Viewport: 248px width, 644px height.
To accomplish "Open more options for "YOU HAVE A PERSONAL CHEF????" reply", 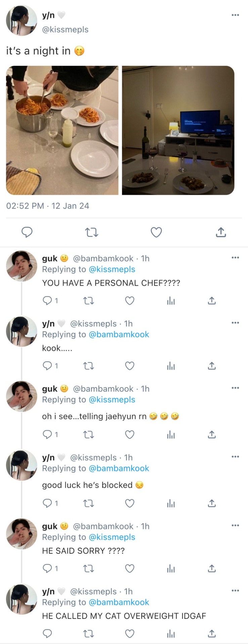I will 235,258.
